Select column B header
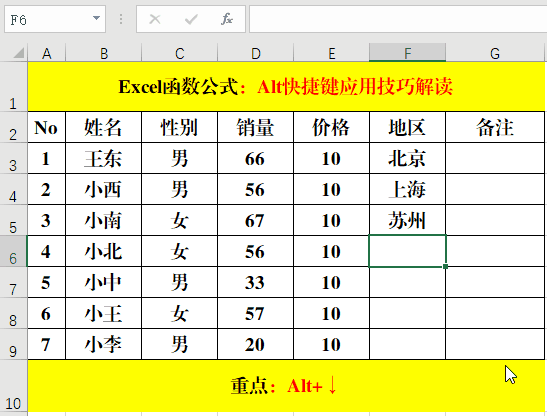Viewport: 547px width, 416px height. click(x=104, y=53)
